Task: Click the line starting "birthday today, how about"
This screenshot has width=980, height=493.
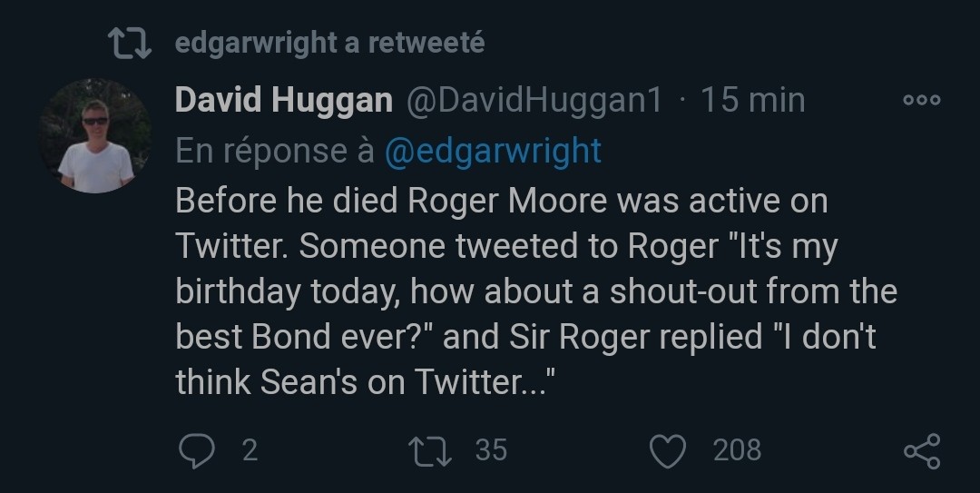Action: (x=536, y=291)
